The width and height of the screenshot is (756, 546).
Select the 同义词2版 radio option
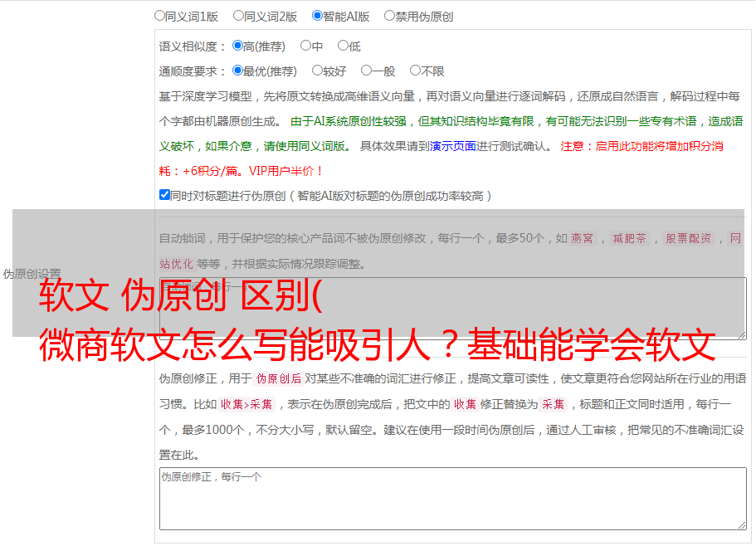238,16
